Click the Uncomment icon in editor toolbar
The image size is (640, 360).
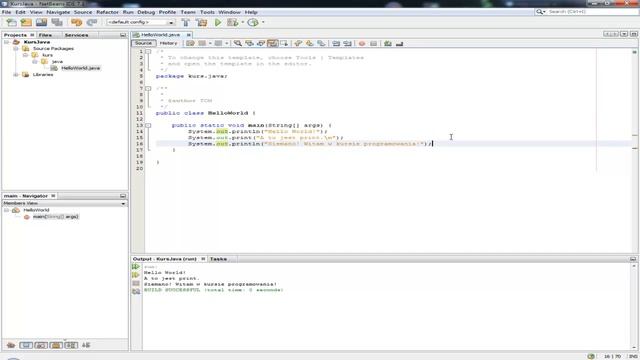point(400,43)
